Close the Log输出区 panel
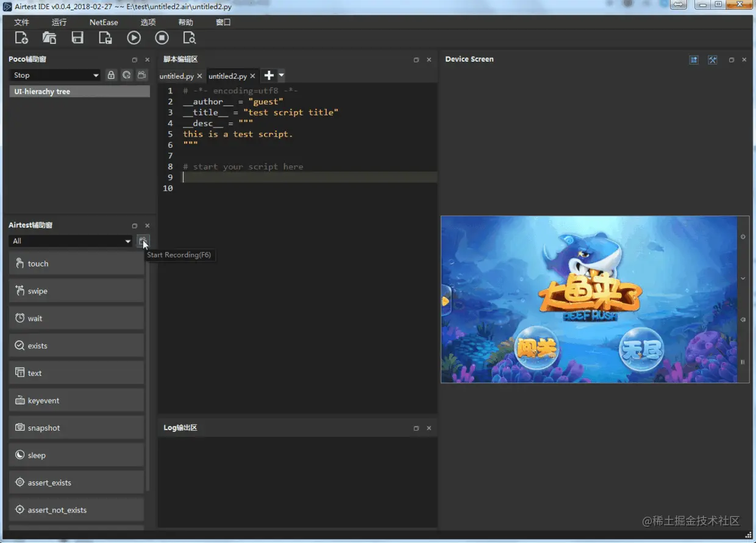The width and height of the screenshot is (756, 543). tap(429, 428)
